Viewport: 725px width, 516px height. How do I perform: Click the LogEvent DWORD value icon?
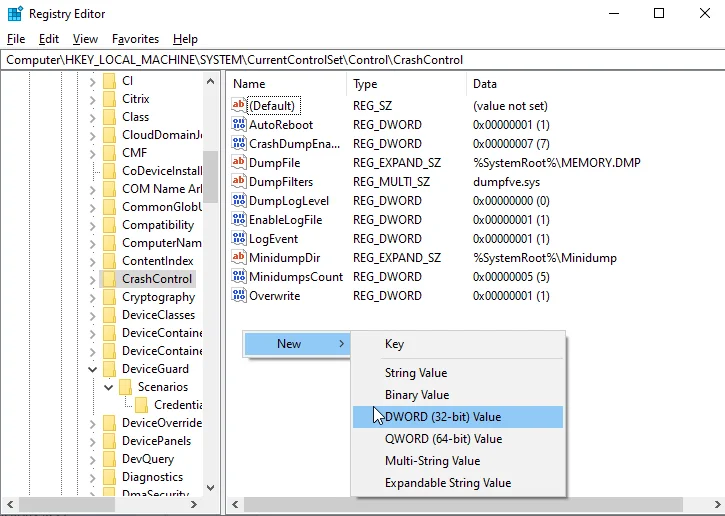[x=239, y=238]
